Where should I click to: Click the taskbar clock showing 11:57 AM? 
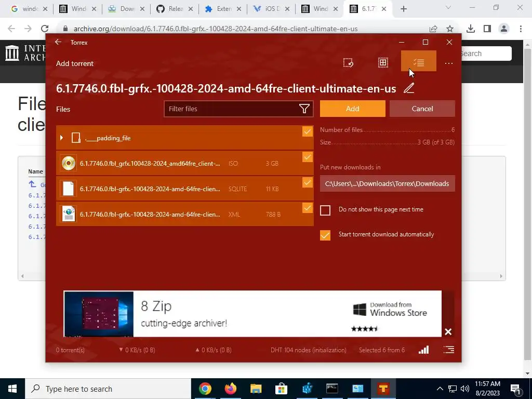(x=487, y=389)
